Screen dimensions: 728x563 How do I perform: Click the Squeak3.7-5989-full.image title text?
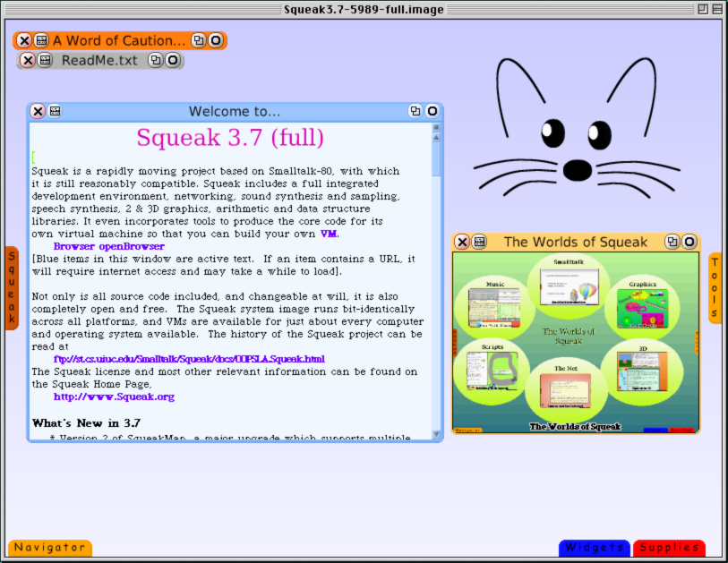pyautogui.click(x=364, y=9)
